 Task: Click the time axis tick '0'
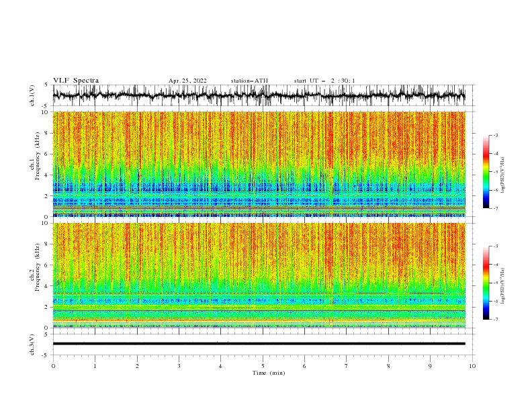coord(53,366)
